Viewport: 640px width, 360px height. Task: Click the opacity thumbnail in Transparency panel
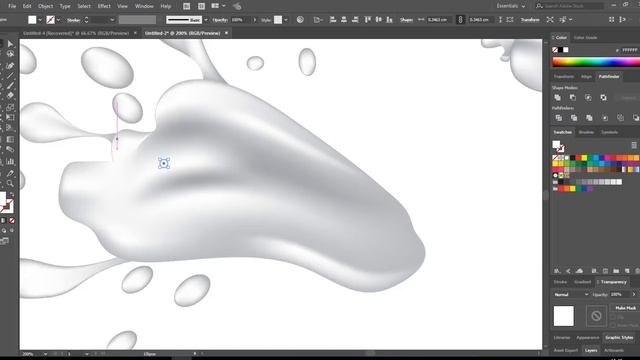(563, 316)
